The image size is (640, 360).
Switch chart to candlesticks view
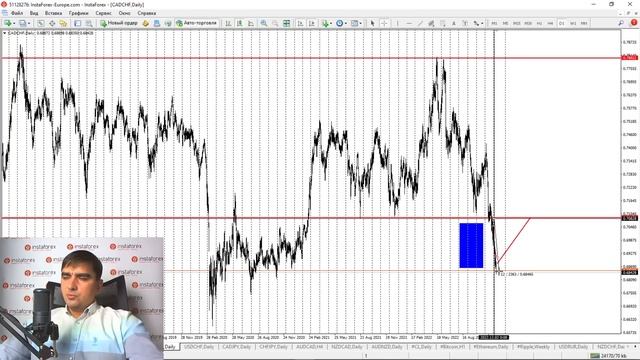[240, 23]
